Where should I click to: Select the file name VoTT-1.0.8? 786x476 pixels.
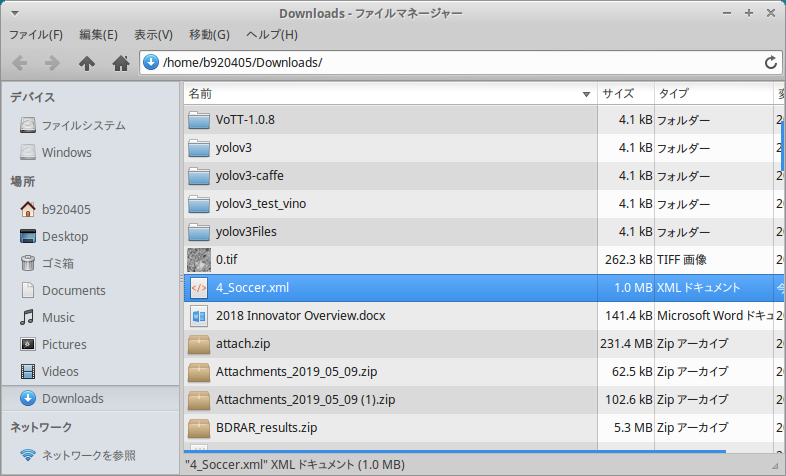pyautogui.click(x=245, y=120)
